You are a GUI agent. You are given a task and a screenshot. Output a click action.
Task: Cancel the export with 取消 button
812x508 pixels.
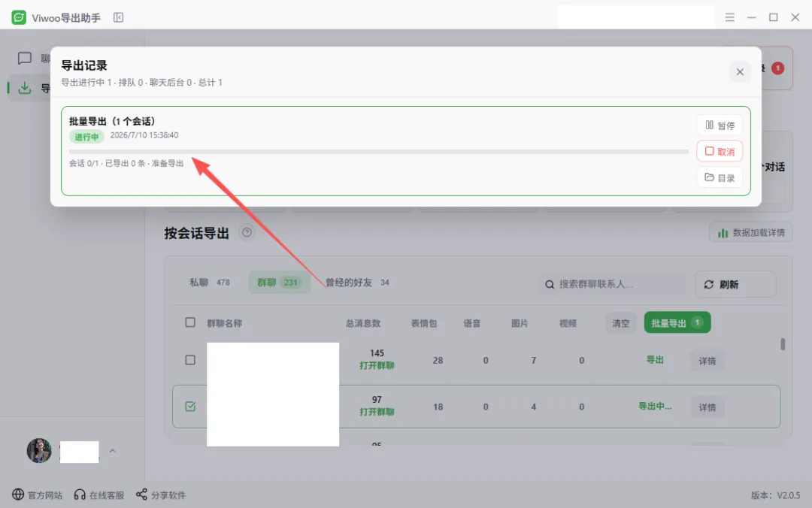[x=720, y=151]
